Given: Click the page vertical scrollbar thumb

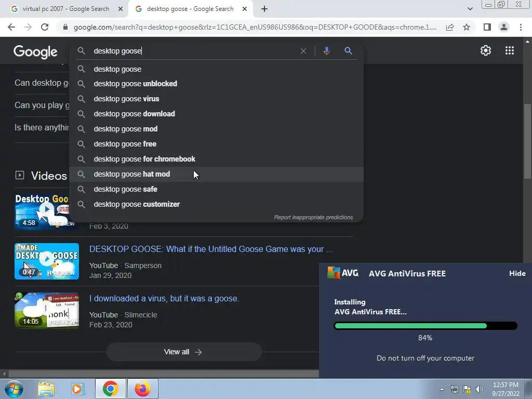Looking at the screenshot, I should [527, 141].
